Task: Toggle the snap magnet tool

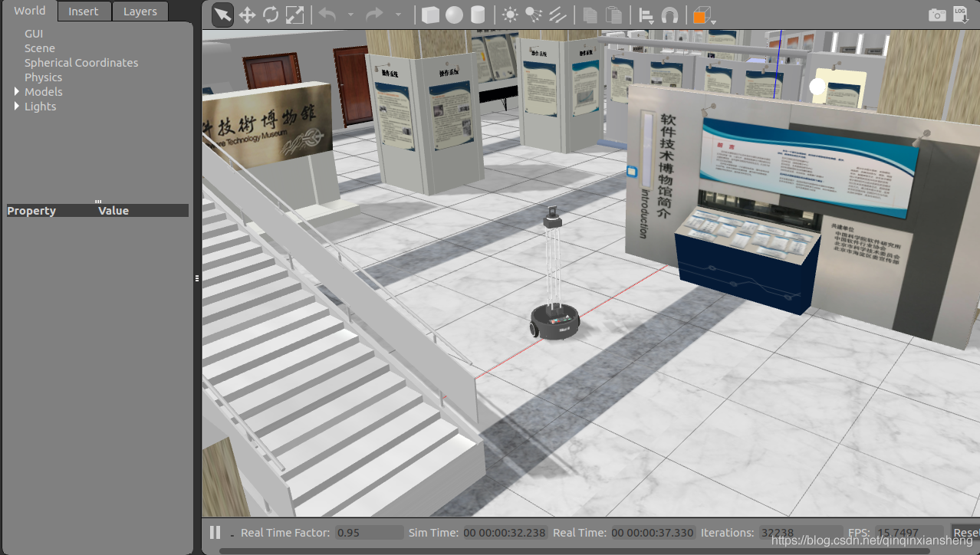Action: 669,15
